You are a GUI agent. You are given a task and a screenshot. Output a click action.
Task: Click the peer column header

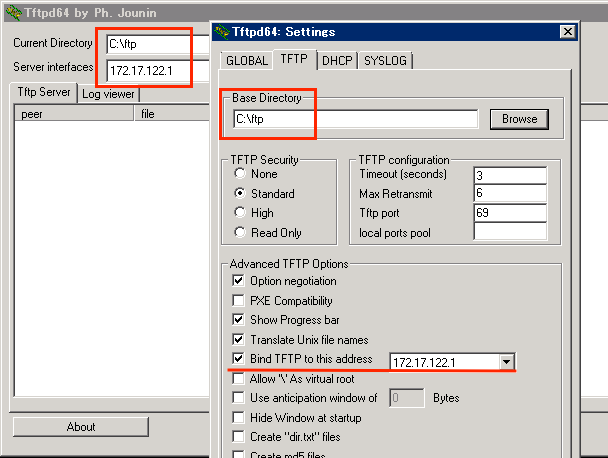click(74, 114)
